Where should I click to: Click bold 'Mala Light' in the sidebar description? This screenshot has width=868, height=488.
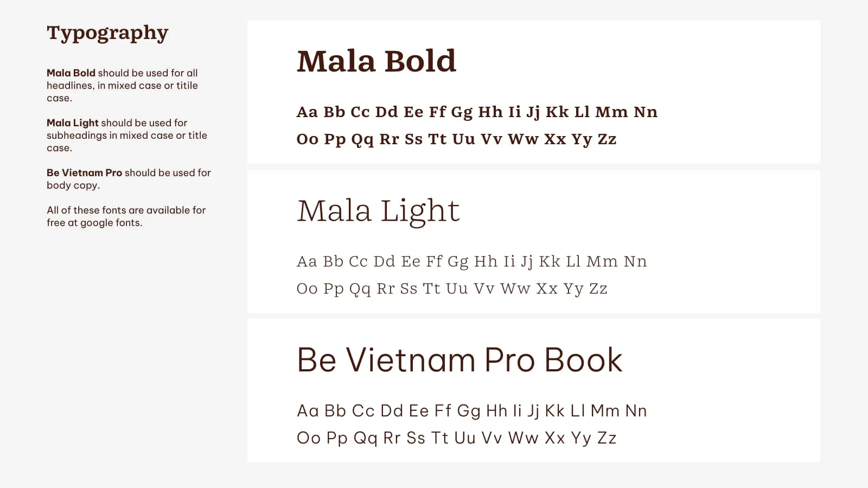(73, 123)
